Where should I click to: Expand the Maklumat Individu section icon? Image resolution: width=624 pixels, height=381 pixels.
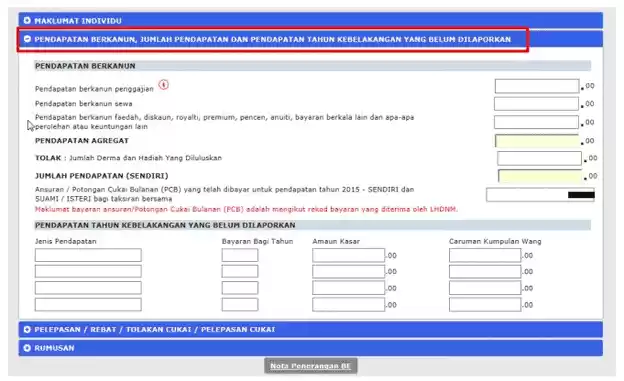tap(27, 20)
